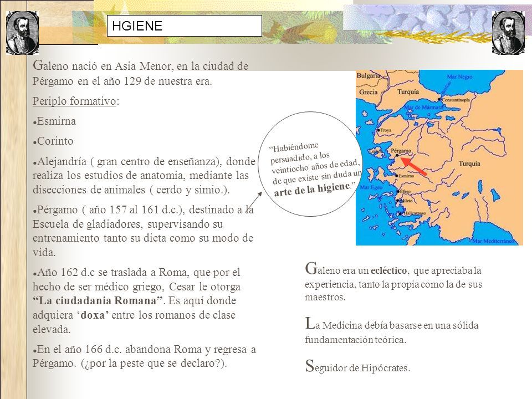Select the 'Esmirna' bullet item
Viewport: 532px width, 399px height.
click(54, 121)
